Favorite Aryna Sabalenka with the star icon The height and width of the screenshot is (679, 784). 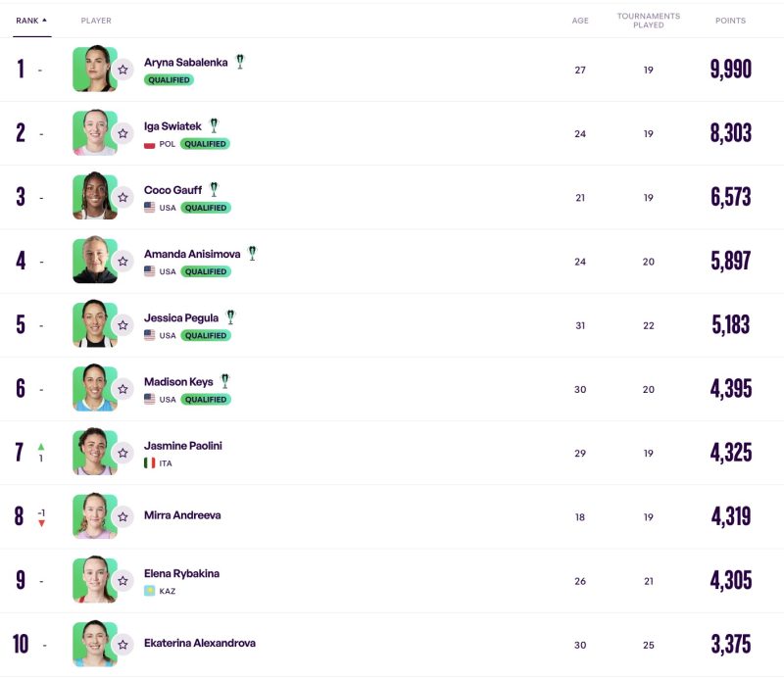coord(122,70)
